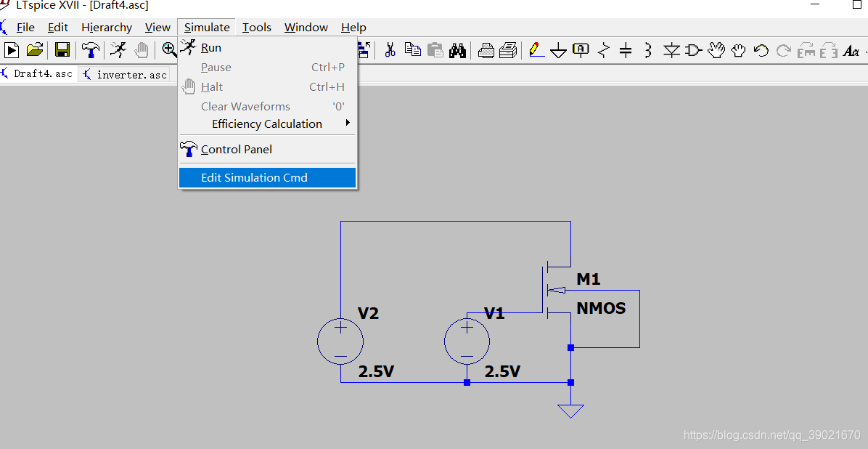The width and height of the screenshot is (868, 449).
Task: Click the Mirror component icon
Action: pyautogui.click(x=829, y=51)
